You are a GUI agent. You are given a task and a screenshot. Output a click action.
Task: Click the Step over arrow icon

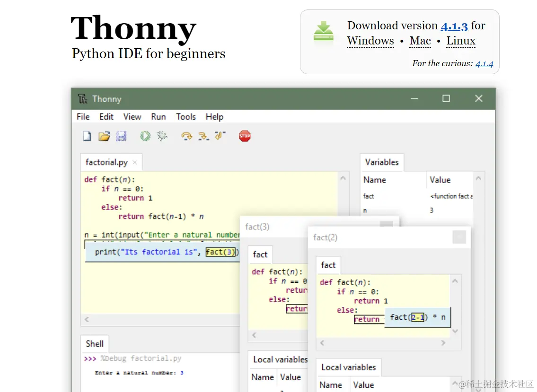tap(186, 136)
